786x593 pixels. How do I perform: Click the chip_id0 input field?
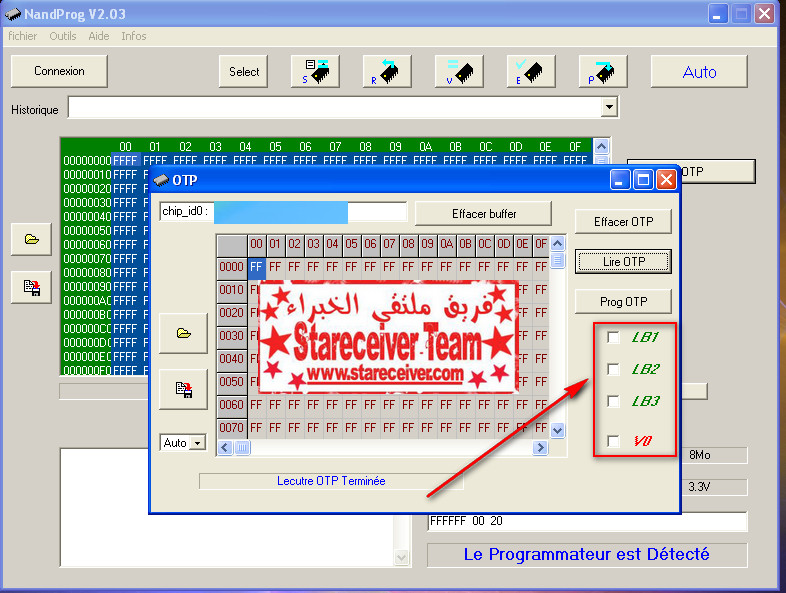click(310, 212)
